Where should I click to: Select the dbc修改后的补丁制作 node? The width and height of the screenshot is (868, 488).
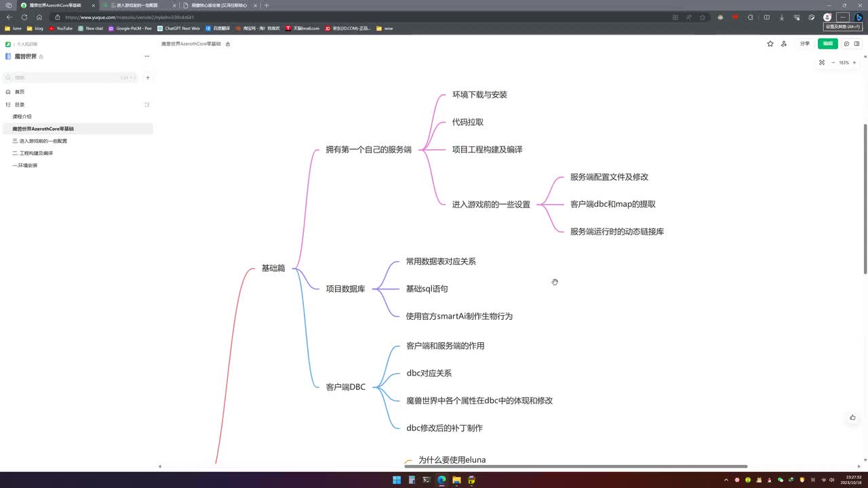click(444, 428)
